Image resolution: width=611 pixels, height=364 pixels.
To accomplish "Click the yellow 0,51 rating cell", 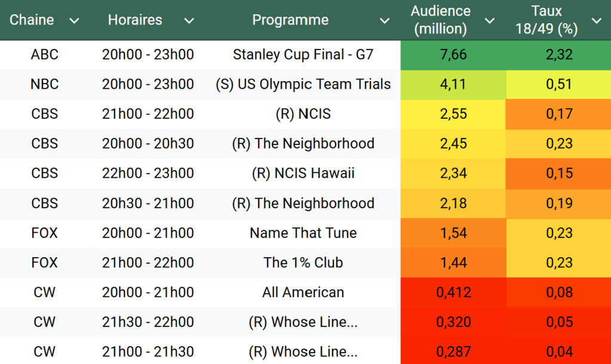I will [559, 84].
